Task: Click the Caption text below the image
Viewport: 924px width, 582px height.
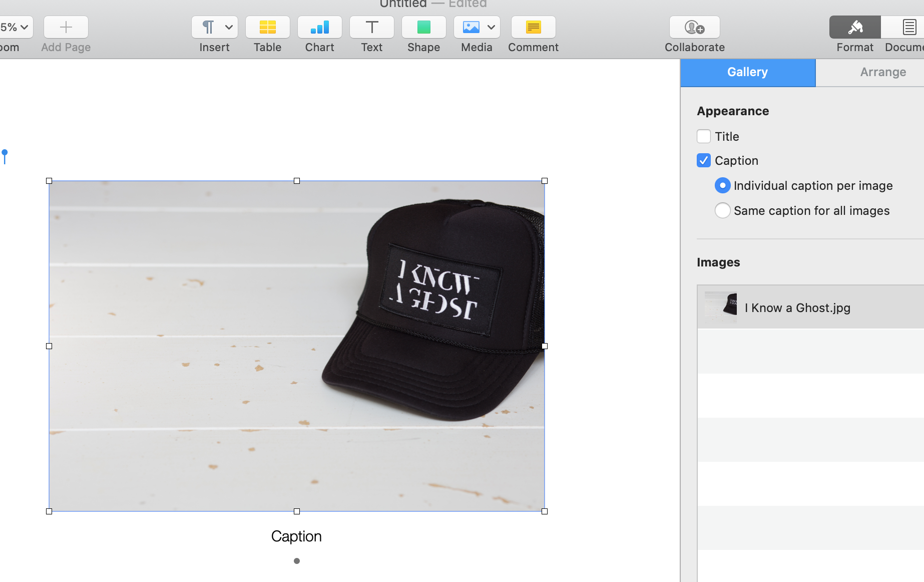Action: [296, 536]
